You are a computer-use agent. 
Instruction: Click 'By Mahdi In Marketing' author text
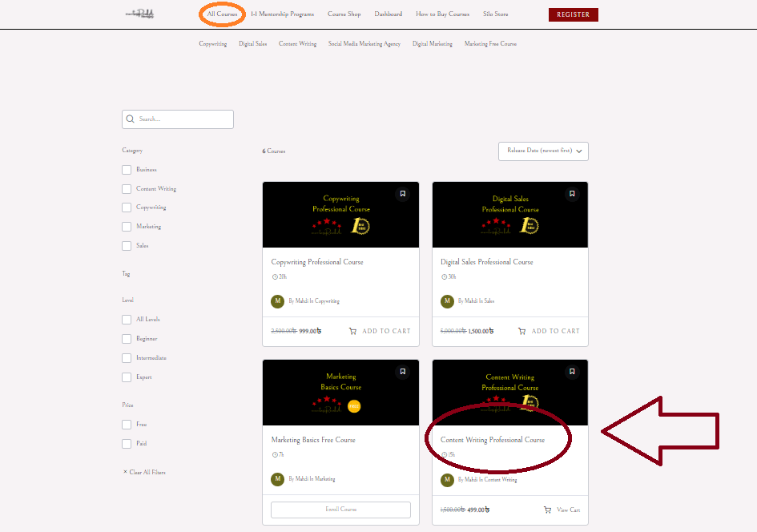(312, 479)
